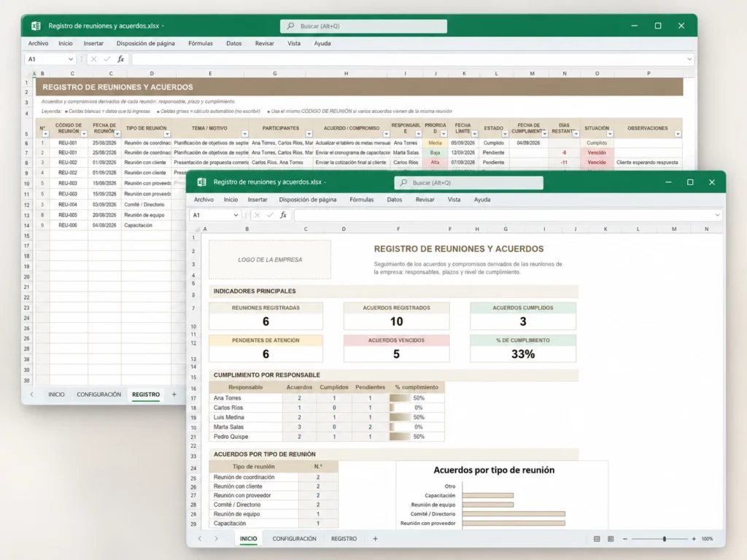This screenshot has width=747, height=560.
Task: Open Datos menu in back window
Action: click(233, 43)
